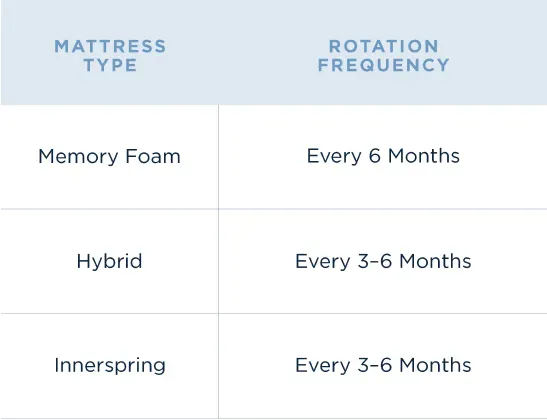Click the word MATTRESS in the header
The image size is (547, 420).
click(x=110, y=46)
